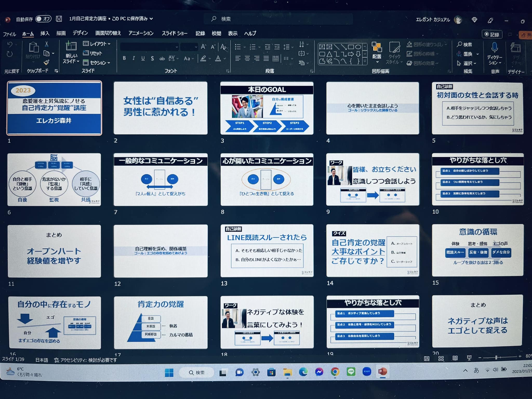Switch to the Transitions (画面切り替え) tab
This screenshot has width=532, height=399.
click(108, 33)
